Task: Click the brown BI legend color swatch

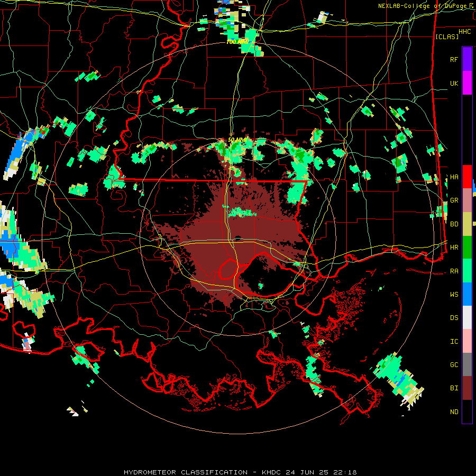Action: coord(467,388)
